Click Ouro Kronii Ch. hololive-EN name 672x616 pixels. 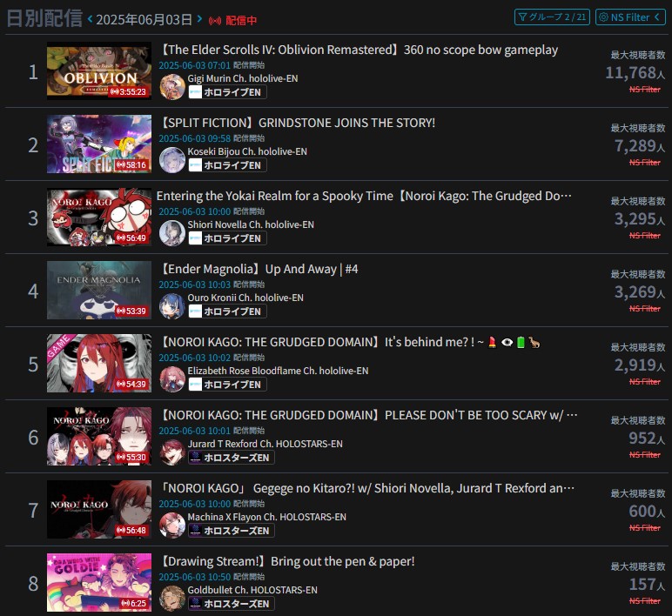(245, 298)
